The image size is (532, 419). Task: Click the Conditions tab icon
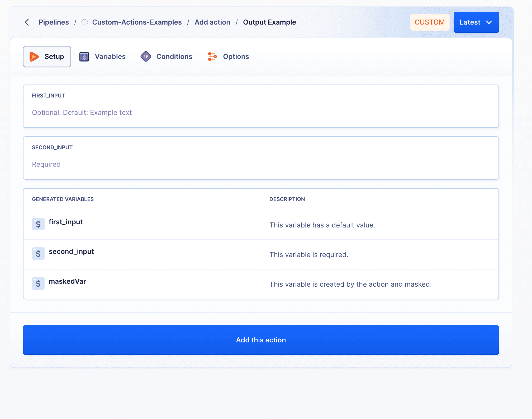pos(146,56)
